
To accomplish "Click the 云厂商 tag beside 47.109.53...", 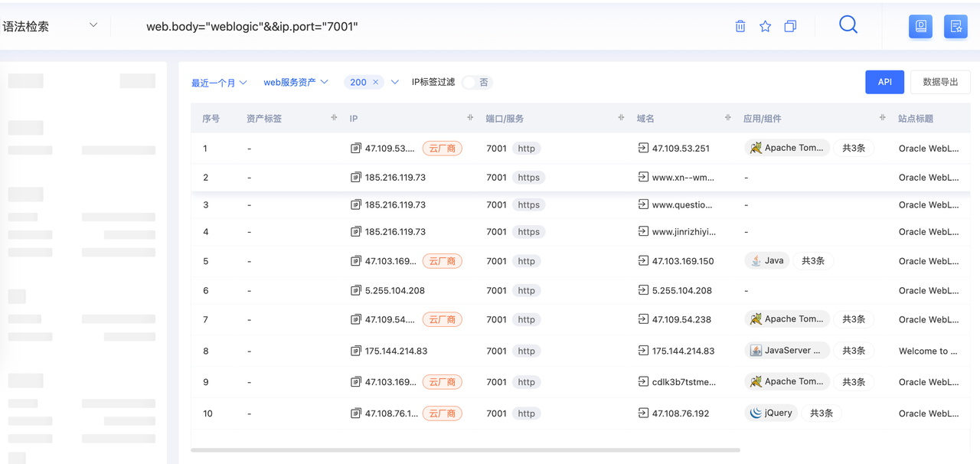I will [442, 148].
